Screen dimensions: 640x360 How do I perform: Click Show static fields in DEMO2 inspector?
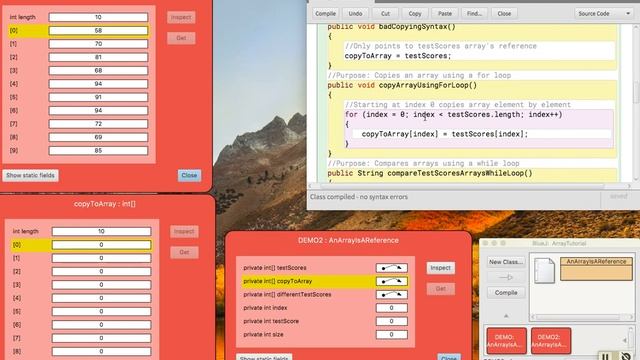pyautogui.click(x=264, y=358)
